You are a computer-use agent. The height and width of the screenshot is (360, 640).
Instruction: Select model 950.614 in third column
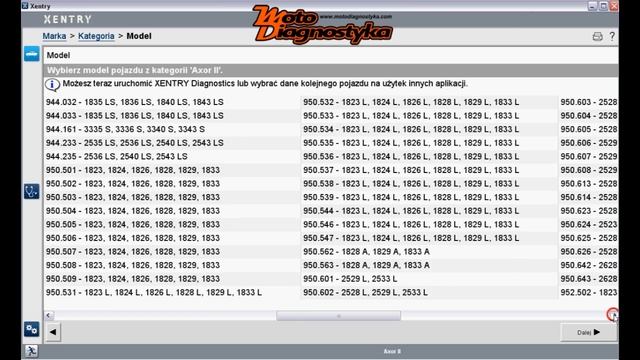[x=588, y=197]
